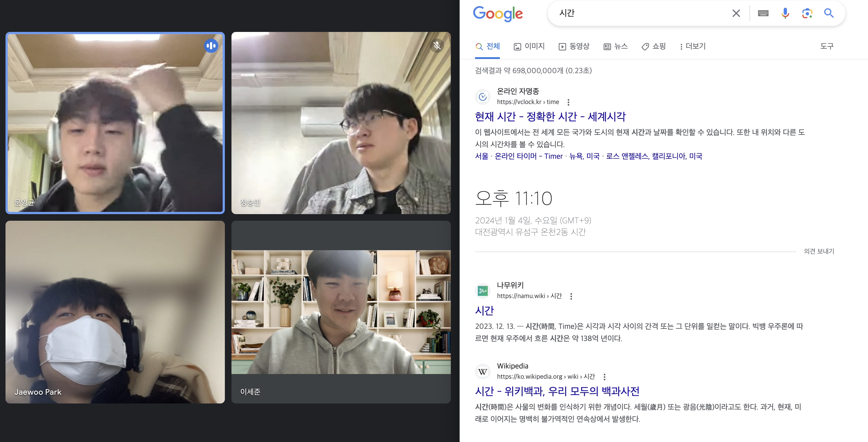This screenshot has width=868, height=442.
Task: Click the muted microphone indicator on 정승민
Action: click(x=437, y=45)
